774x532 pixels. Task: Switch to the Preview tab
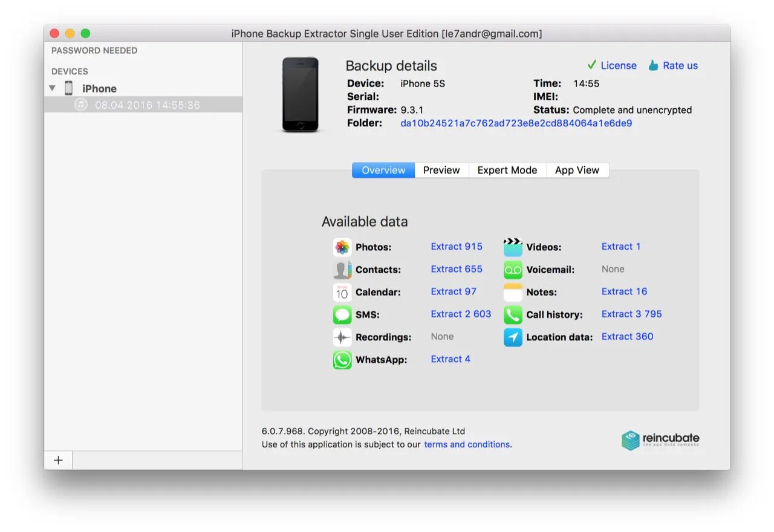point(441,170)
